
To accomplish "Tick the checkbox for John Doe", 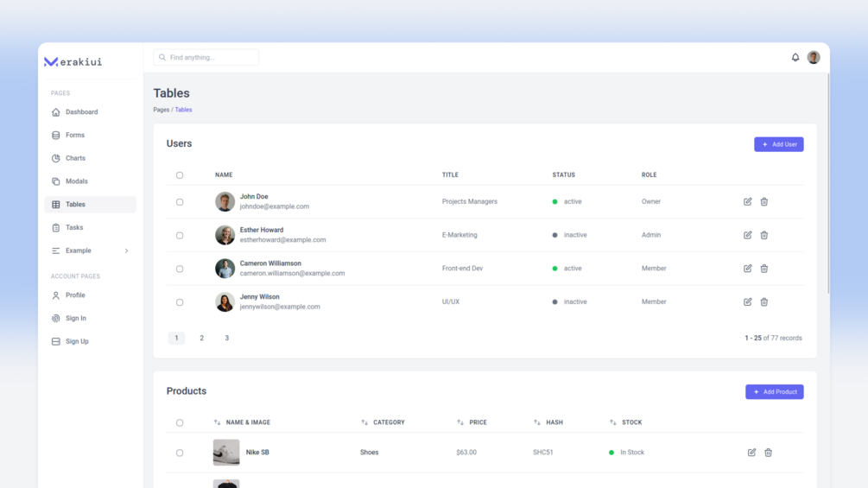I will [x=180, y=202].
